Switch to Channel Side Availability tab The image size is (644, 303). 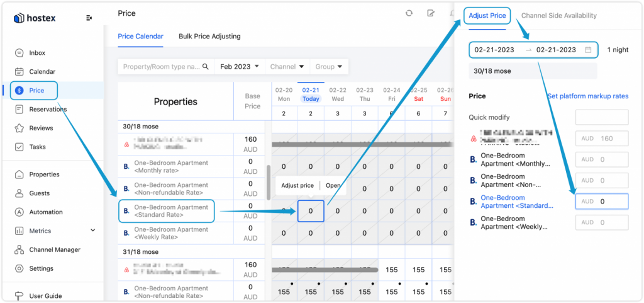coord(558,16)
